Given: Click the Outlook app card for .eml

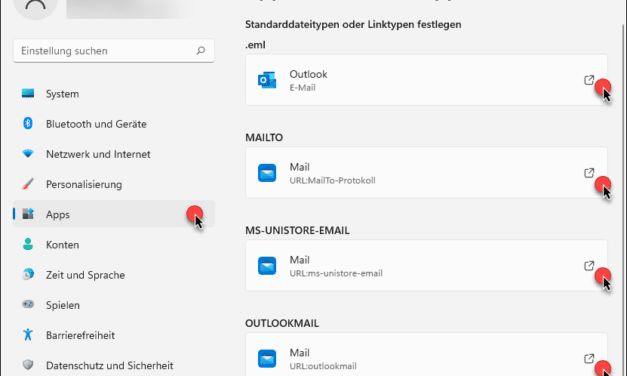Looking at the screenshot, I should [x=426, y=80].
